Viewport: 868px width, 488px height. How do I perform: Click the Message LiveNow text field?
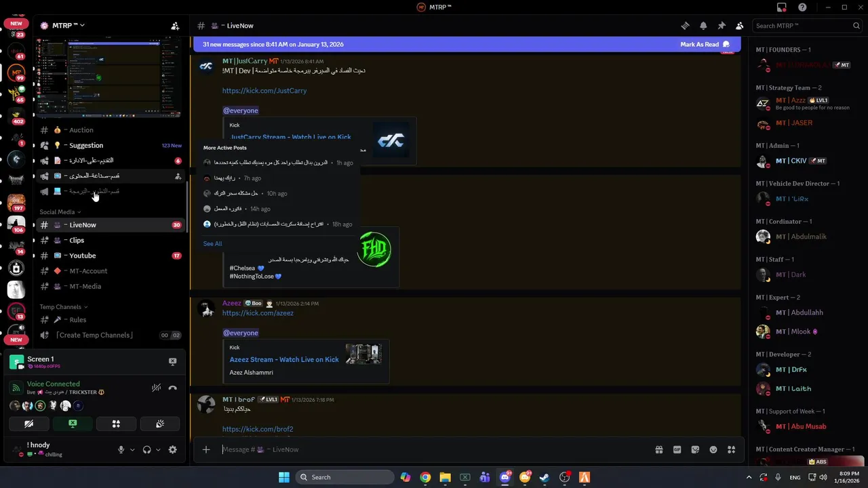click(x=434, y=449)
